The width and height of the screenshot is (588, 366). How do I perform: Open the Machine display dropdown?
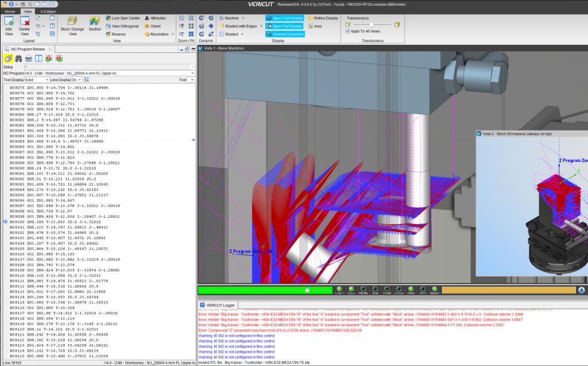(243, 18)
